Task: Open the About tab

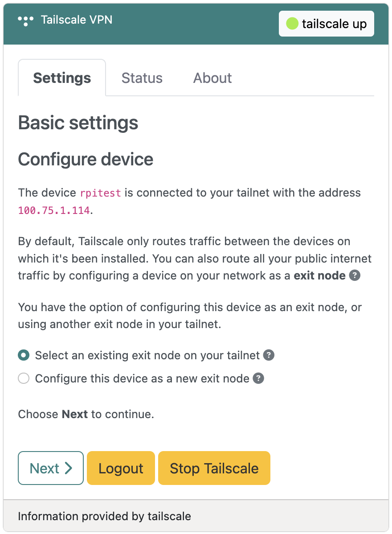Action: [x=212, y=78]
